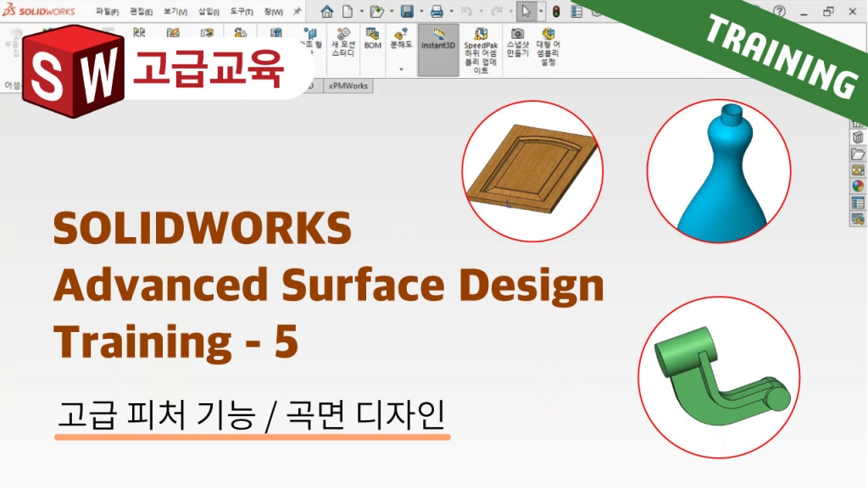Click the Rebuild traffic light icon
Screen dimensions: 868x488
tap(556, 11)
